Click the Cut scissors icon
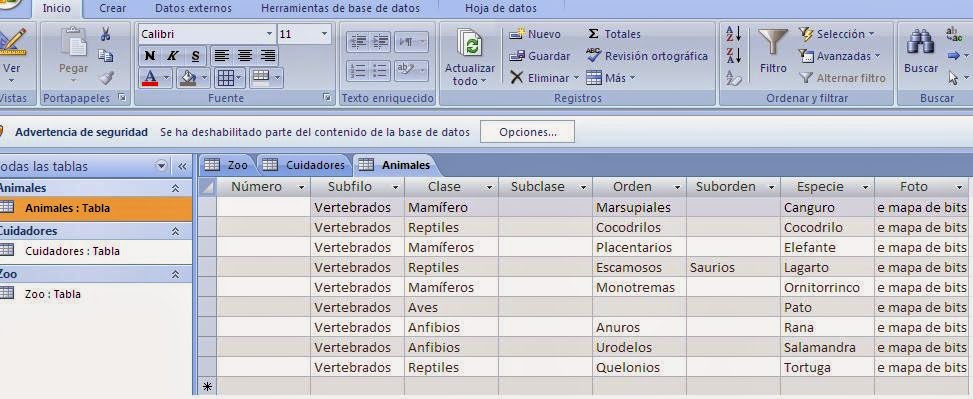 105,34
